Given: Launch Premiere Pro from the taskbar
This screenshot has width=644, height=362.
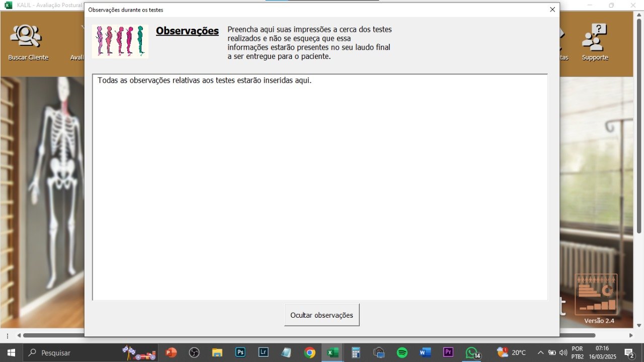Looking at the screenshot, I should point(448,352).
